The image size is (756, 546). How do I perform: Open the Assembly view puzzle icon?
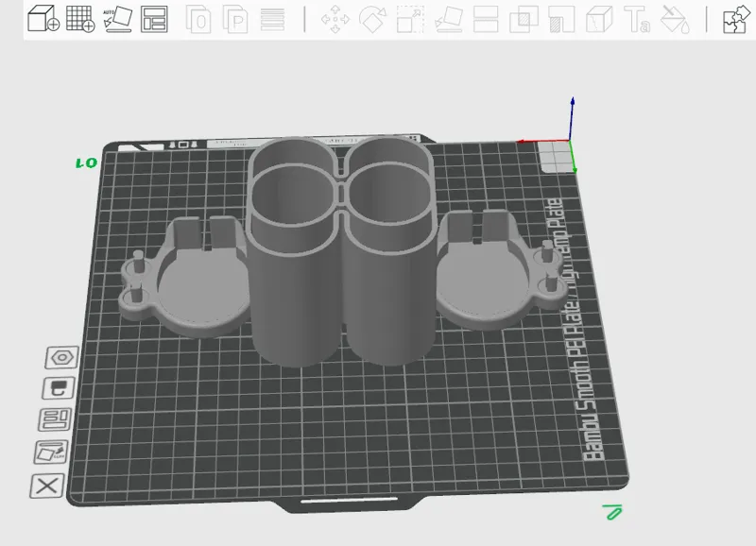[736, 20]
